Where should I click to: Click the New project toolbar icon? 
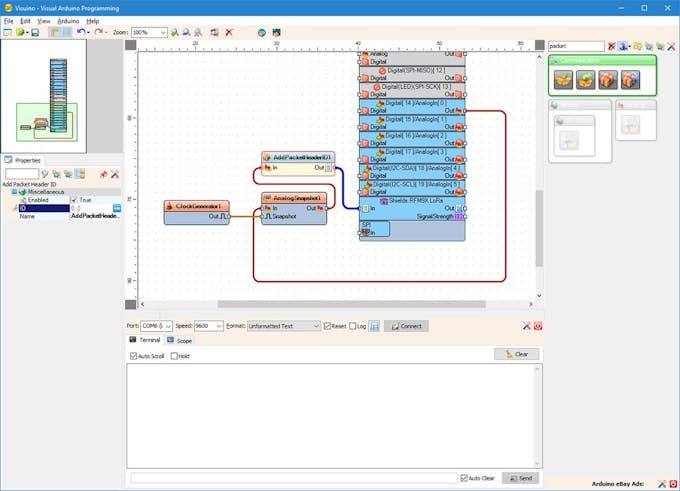coord(8,33)
